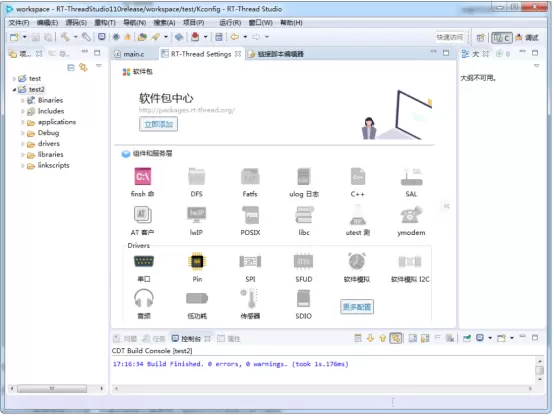Collapse the test2 project node

[x=14, y=89]
